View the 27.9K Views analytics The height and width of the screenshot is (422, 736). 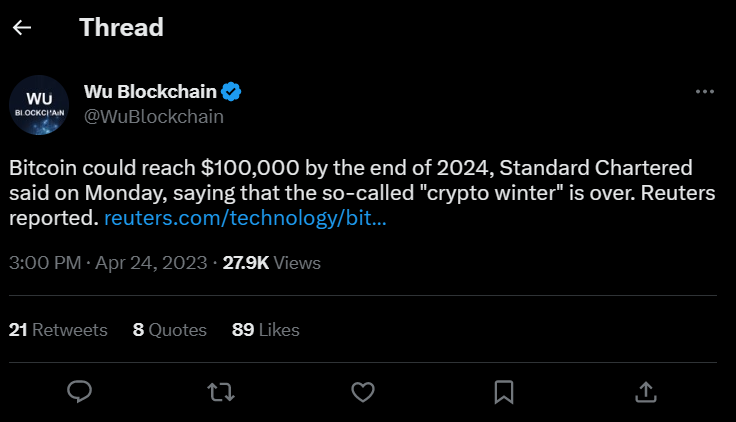(271, 263)
